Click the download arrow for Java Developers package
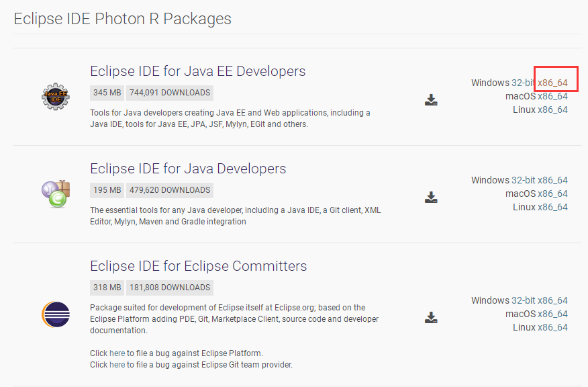 pos(431,197)
